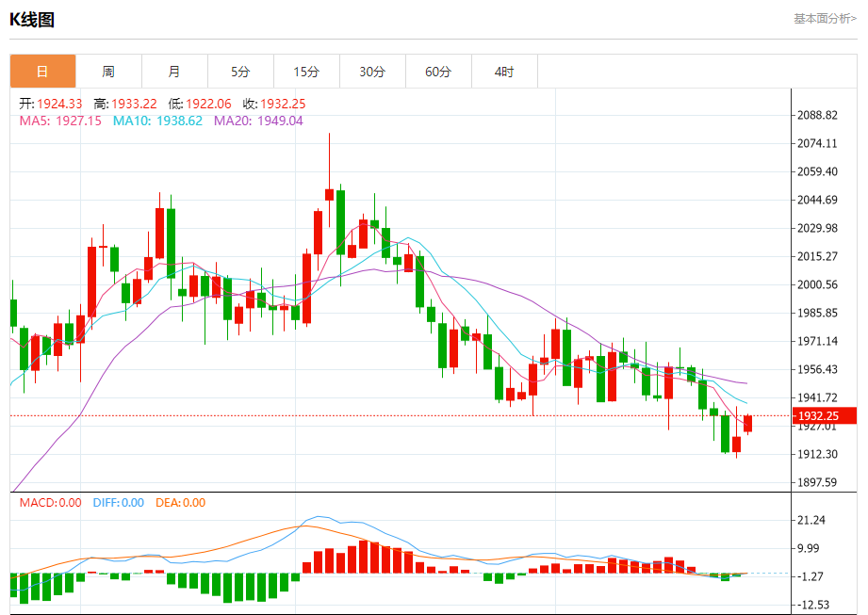Screen dimensions: 868x615
Task: Click the MACD:0.00 indicator label
Action: pos(50,503)
